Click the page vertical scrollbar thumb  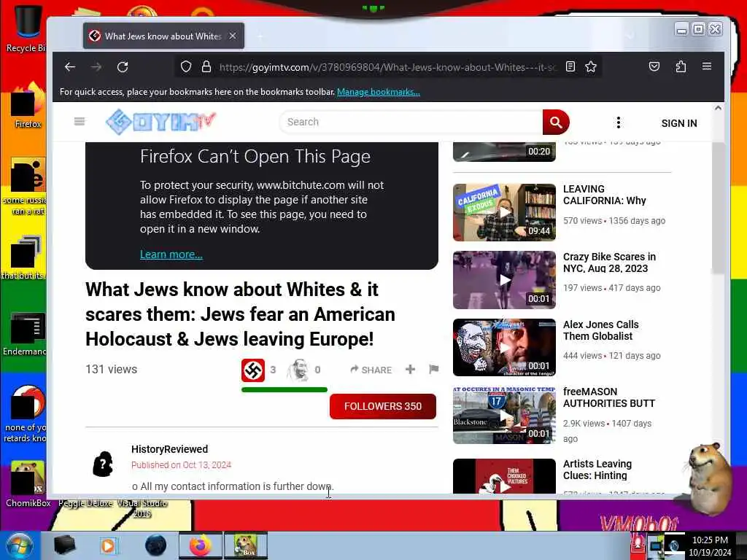[718, 208]
